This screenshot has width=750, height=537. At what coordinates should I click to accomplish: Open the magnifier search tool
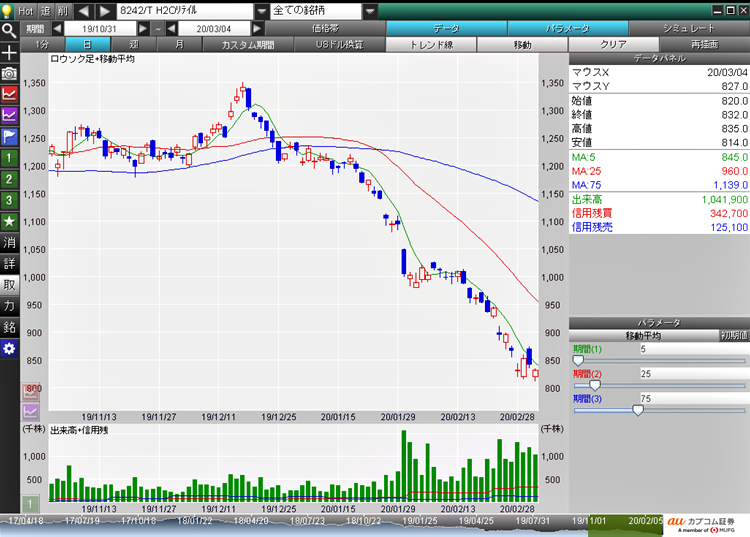(9, 30)
